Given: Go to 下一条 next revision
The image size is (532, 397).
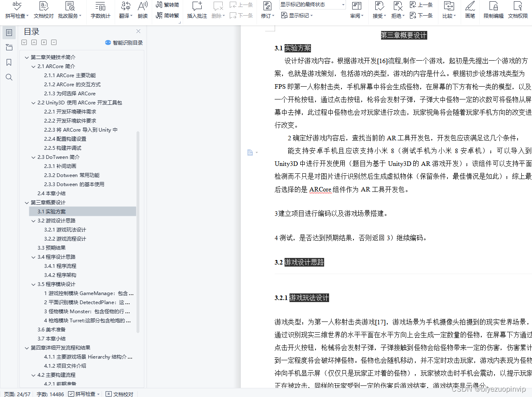Looking at the screenshot, I should pyautogui.click(x=421, y=15).
